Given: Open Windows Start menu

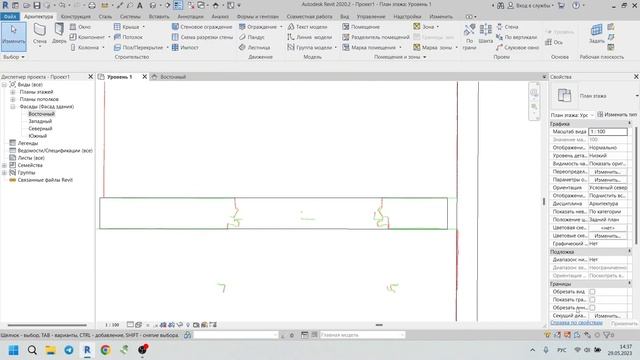Looking at the screenshot, I should tap(13, 350).
